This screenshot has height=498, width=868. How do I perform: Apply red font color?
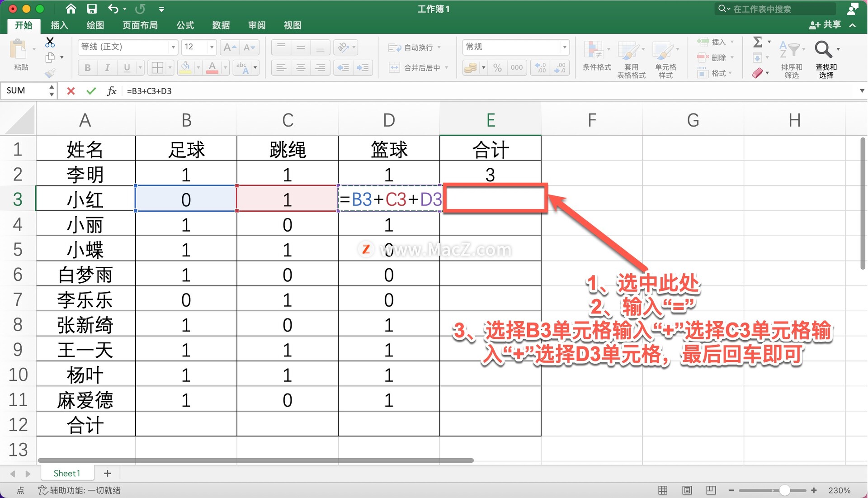(x=212, y=68)
